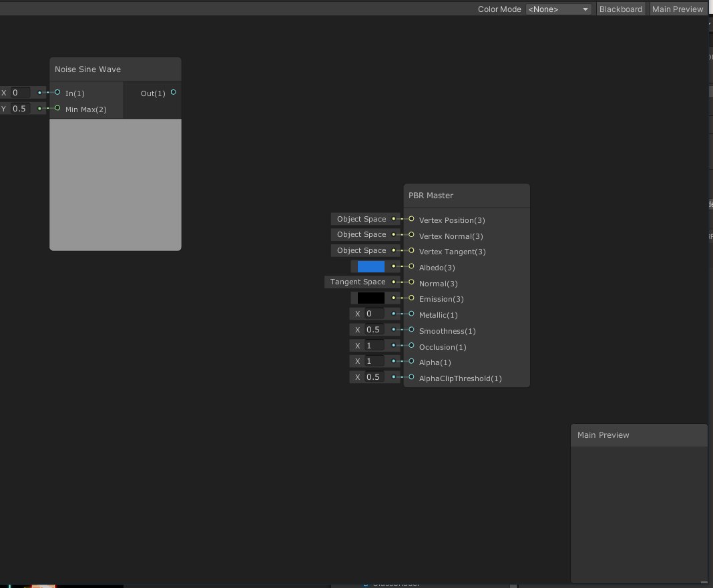Open Object Space dropdown for Vertex Normal
713x588 pixels.
coord(361,235)
